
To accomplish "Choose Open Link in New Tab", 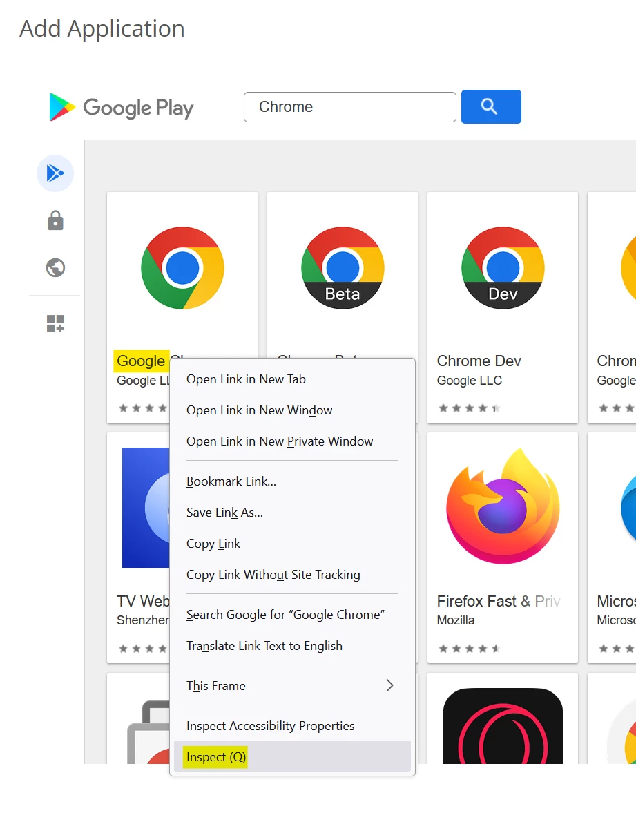I will pyautogui.click(x=292, y=379).
